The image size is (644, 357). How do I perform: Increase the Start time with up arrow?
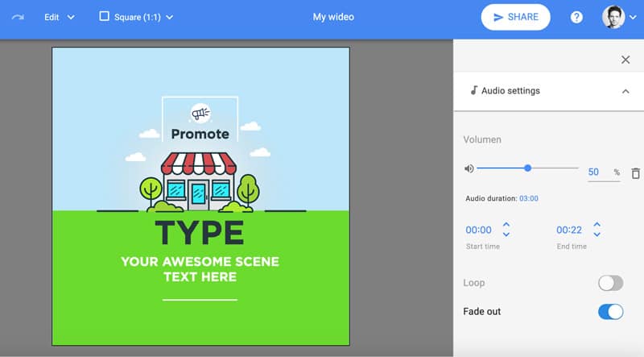pos(506,225)
